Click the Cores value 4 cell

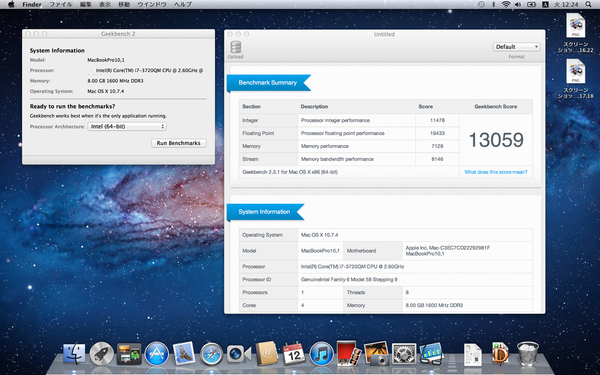click(320, 305)
